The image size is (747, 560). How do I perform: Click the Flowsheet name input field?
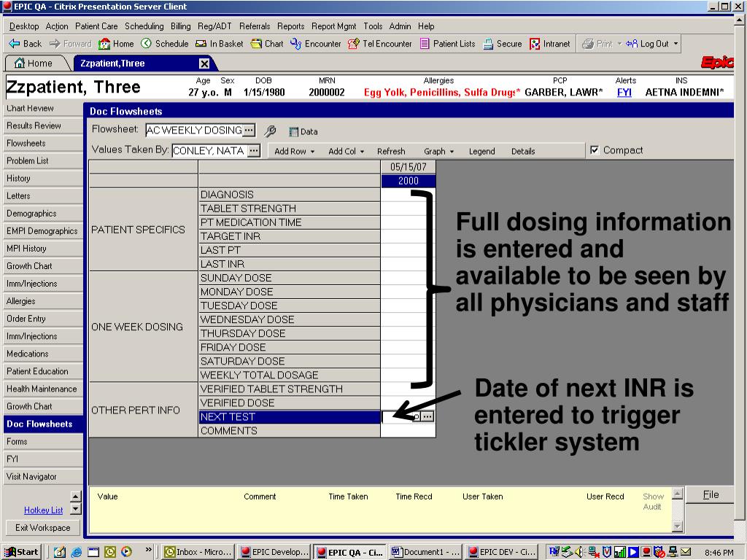point(194,130)
